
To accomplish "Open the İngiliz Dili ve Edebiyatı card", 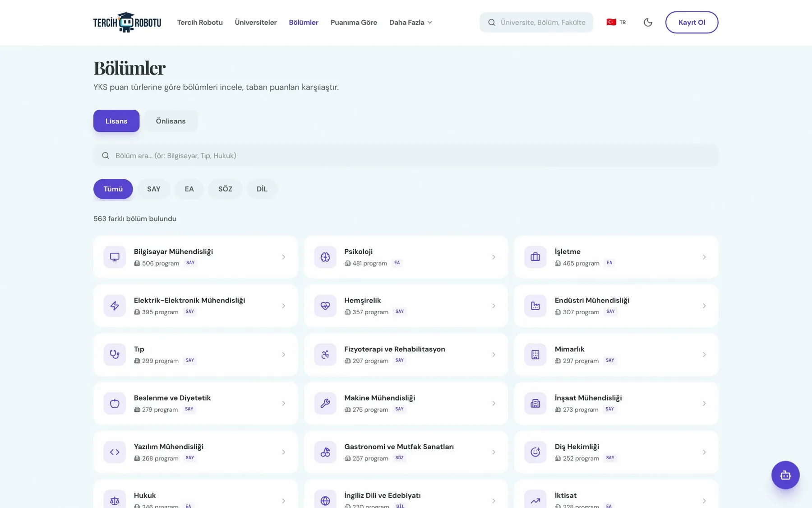I will click(x=406, y=494).
